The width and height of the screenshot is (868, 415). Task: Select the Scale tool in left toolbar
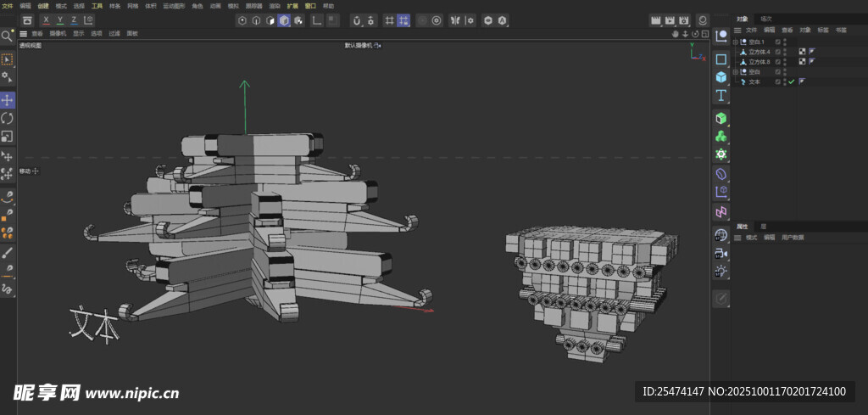coord(8,136)
